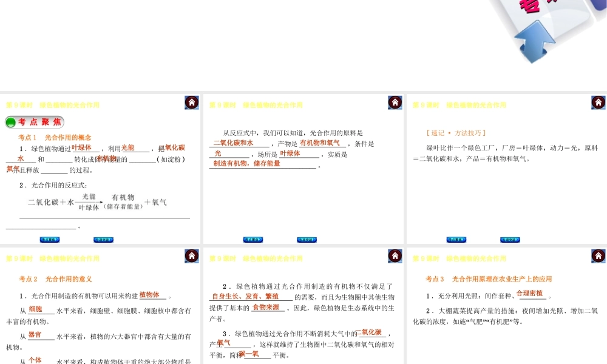
Task: Click right blue navigation button on 速记 slide
Action: [x=510, y=240]
